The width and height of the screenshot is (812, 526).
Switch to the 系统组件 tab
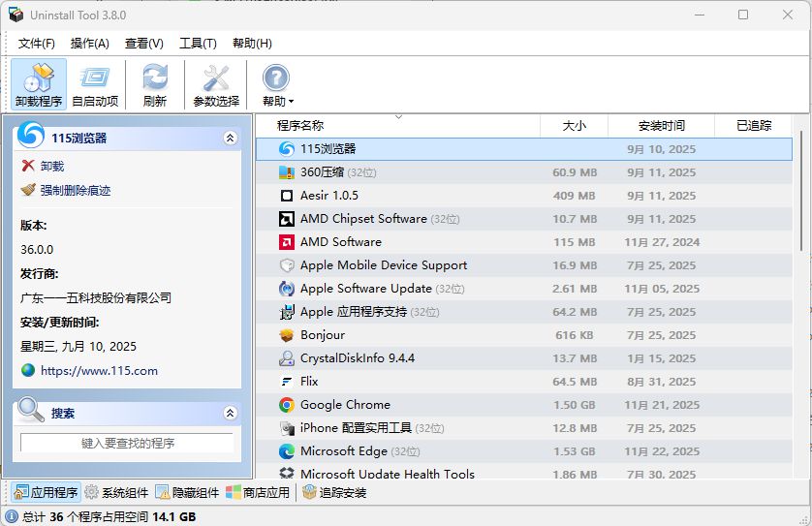tap(116, 492)
